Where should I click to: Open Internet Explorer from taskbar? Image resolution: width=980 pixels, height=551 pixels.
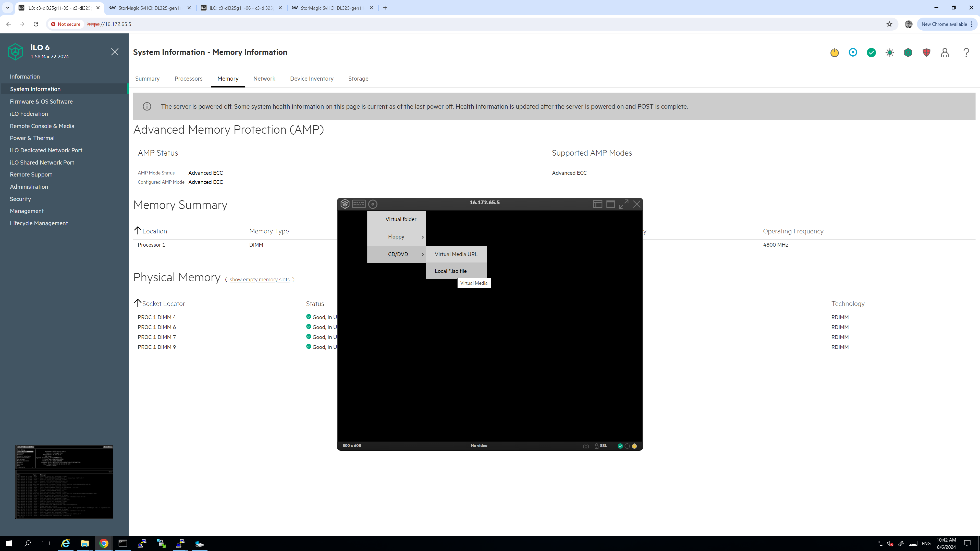65,543
